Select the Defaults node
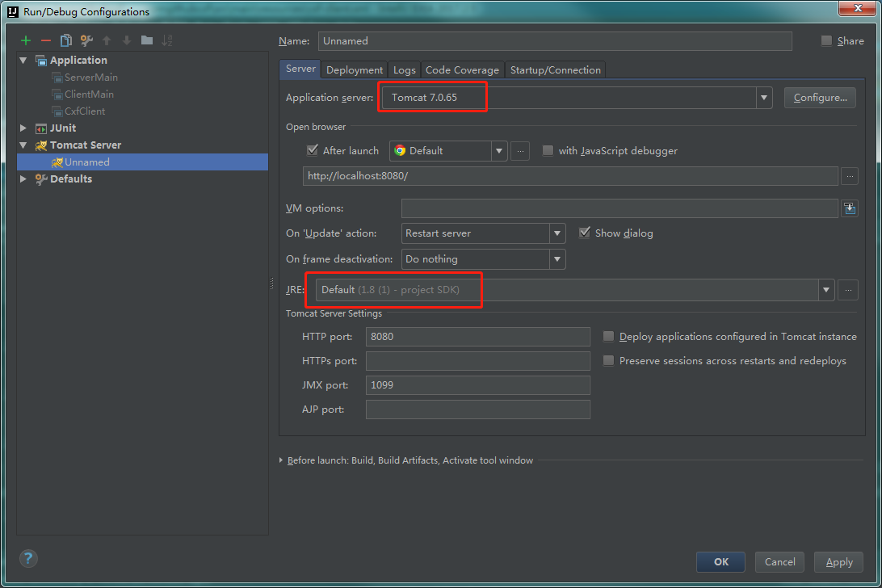 coord(70,179)
